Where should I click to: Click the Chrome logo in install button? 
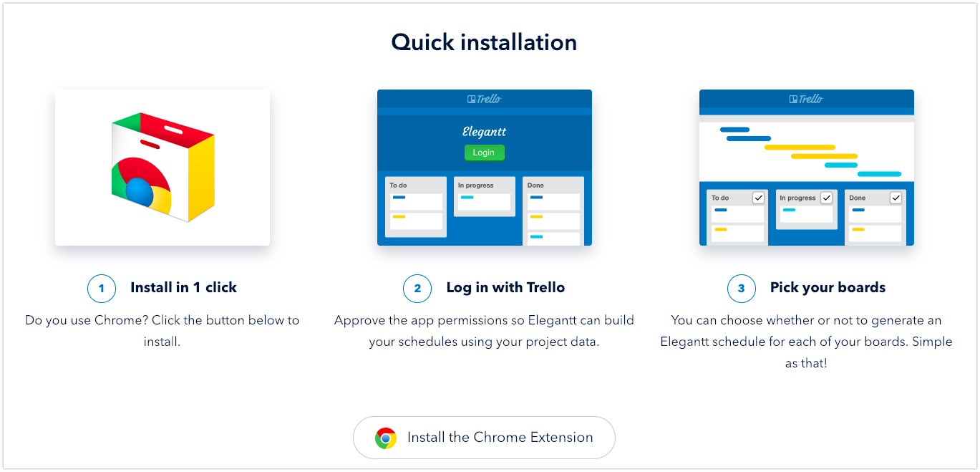pos(386,438)
